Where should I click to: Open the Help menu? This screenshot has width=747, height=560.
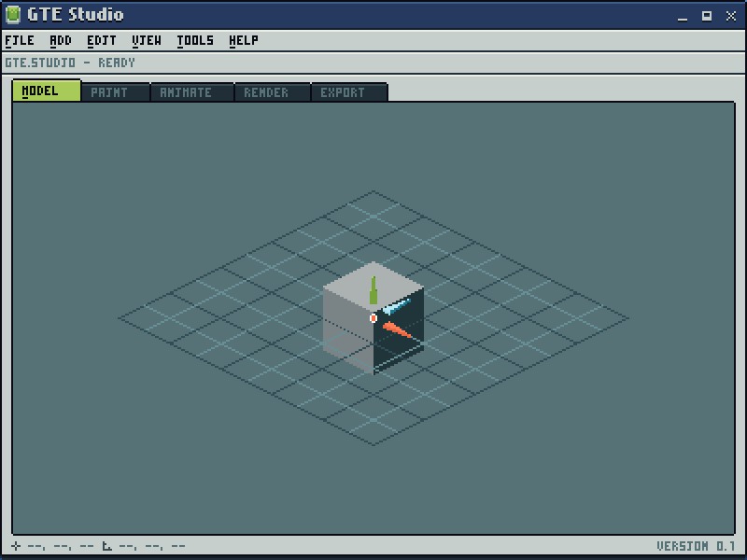tap(244, 41)
